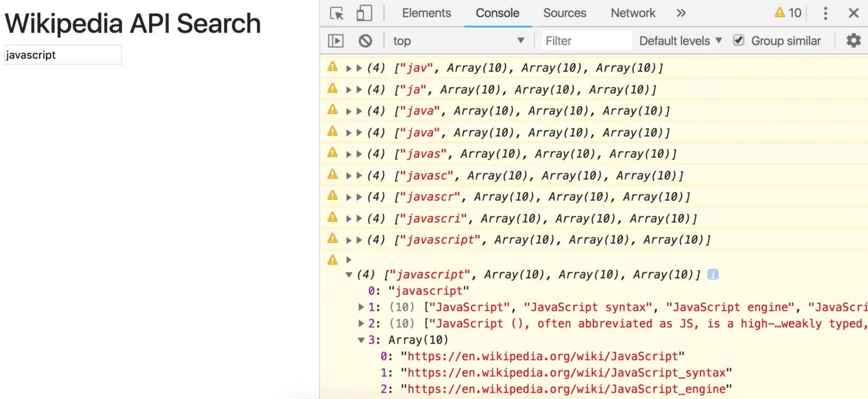
Task: Switch to the Elements tab
Action: tap(426, 13)
